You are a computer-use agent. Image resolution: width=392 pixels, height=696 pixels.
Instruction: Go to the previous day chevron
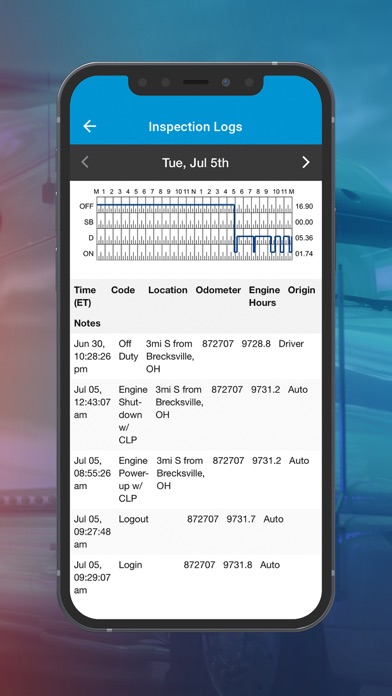[x=85, y=162]
